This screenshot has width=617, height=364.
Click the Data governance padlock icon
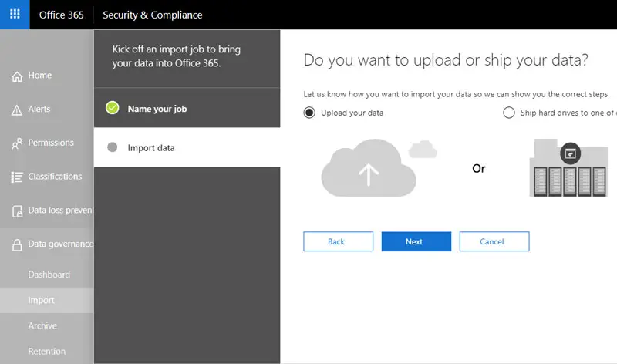(x=16, y=244)
